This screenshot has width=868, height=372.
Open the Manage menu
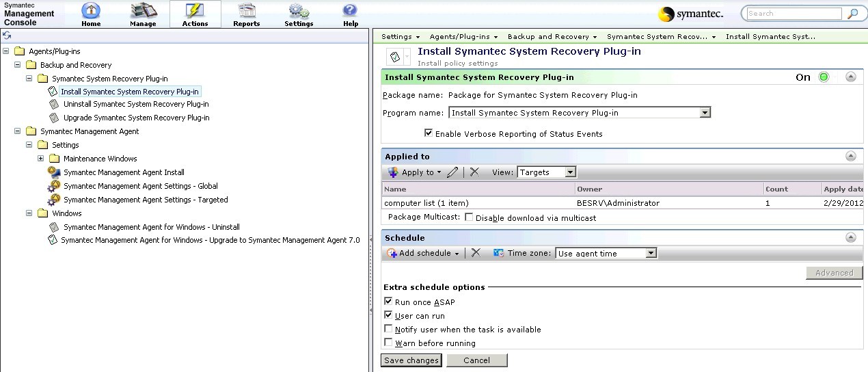[x=144, y=14]
